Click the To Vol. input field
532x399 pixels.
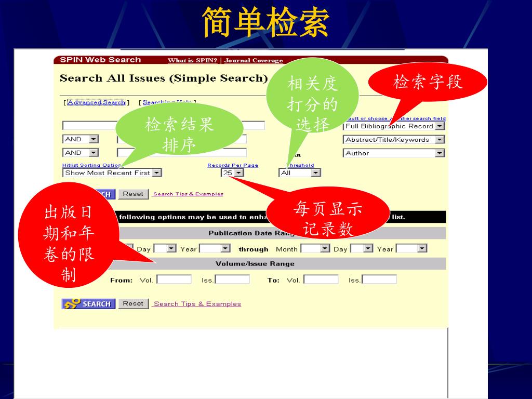tap(321, 280)
